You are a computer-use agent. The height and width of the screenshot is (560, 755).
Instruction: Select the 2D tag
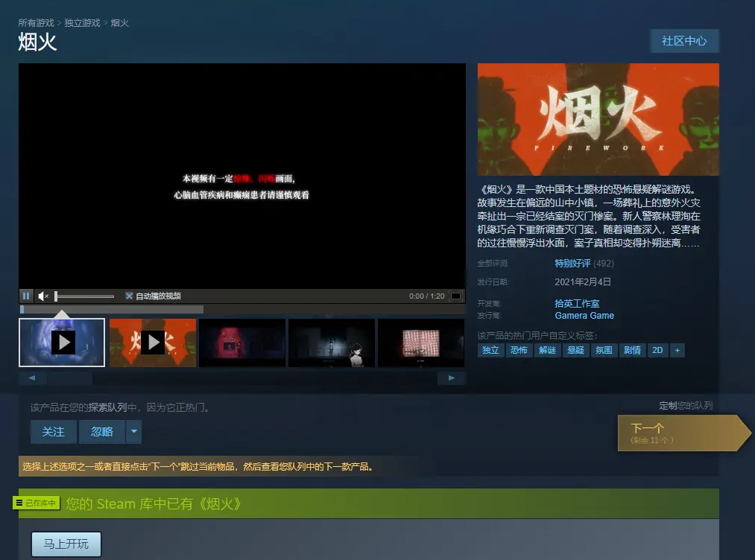pyautogui.click(x=657, y=350)
